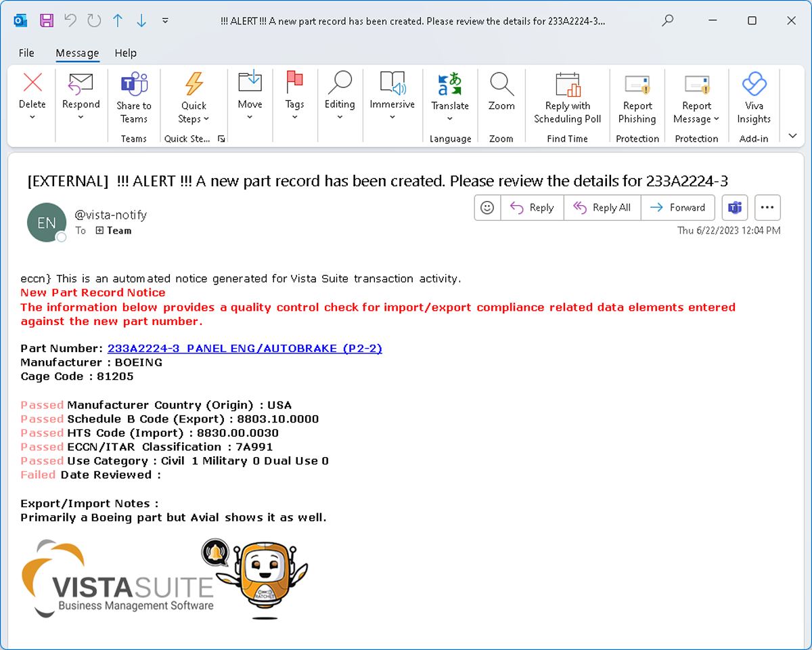The width and height of the screenshot is (812, 650).
Task: Click the EN sender avatar
Action: [x=47, y=223]
